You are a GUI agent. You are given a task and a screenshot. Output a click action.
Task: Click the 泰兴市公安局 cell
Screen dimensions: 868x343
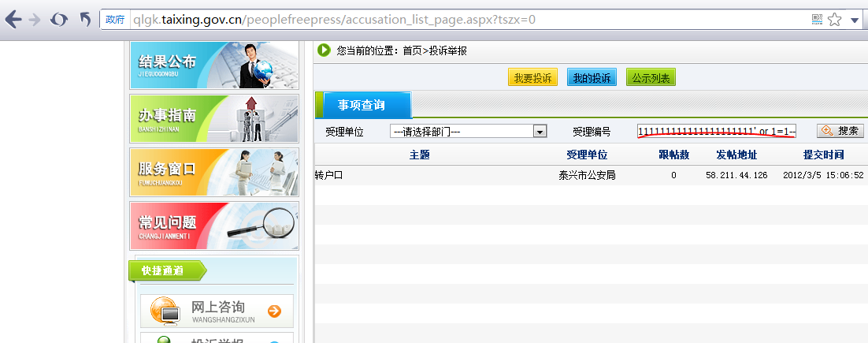coord(587,175)
